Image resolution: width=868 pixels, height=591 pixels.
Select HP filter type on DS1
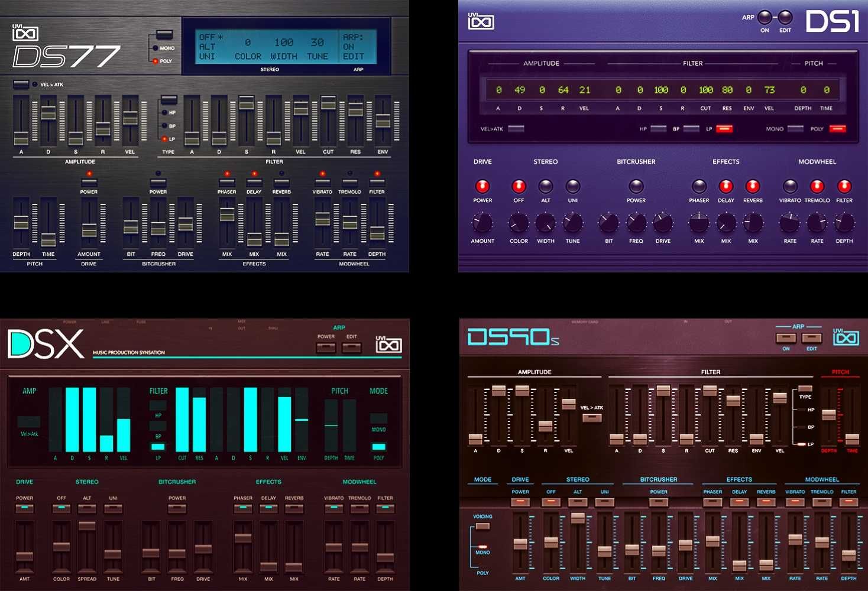(x=658, y=129)
